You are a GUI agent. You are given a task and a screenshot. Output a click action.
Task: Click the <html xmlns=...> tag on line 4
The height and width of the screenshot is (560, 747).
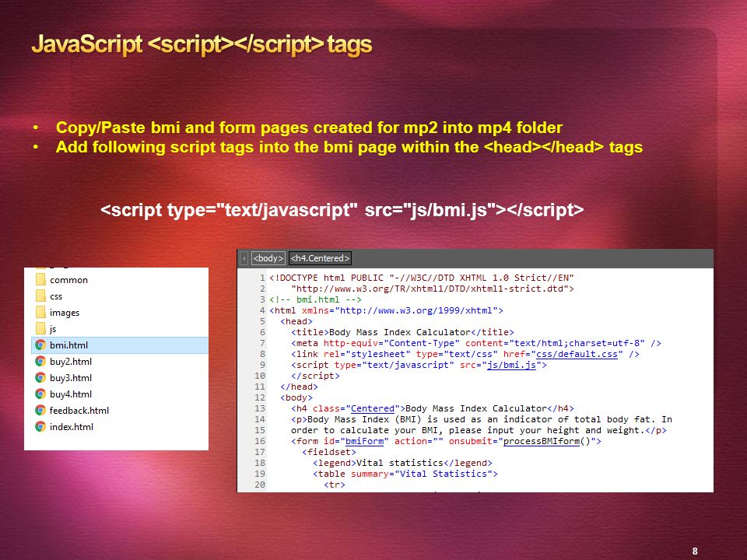coord(387,310)
